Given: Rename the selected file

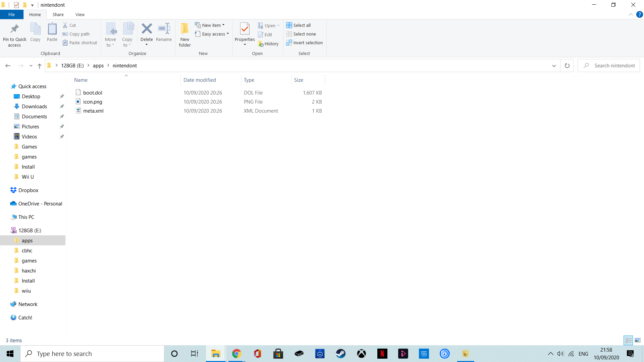Looking at the screenshot, I should point(164,32).
